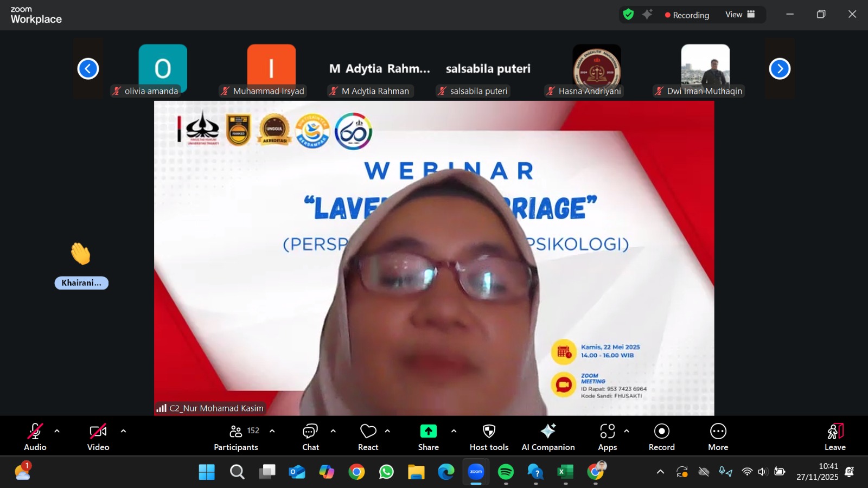Open Spotify from the taskbar
The image size is (868, 488).
pos(506,472)
